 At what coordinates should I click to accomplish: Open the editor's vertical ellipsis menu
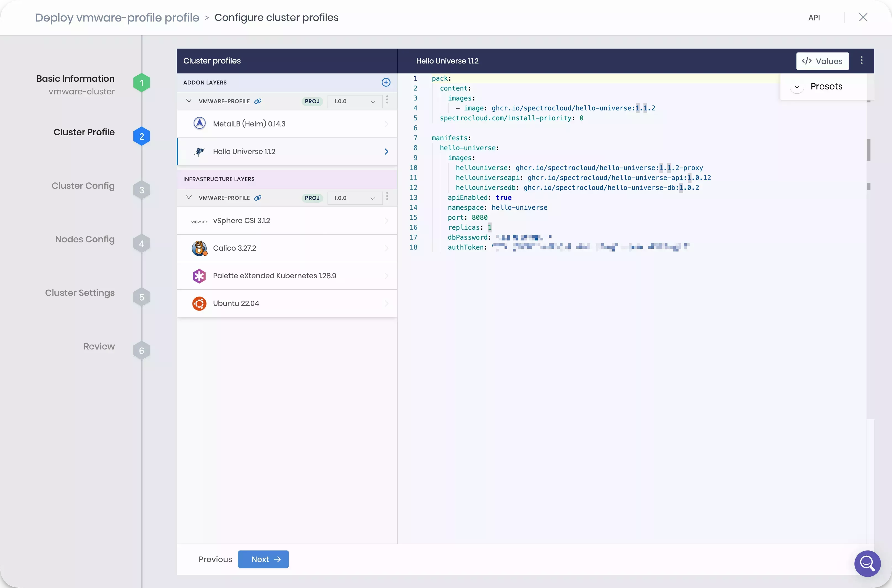[x=861, y=61]
